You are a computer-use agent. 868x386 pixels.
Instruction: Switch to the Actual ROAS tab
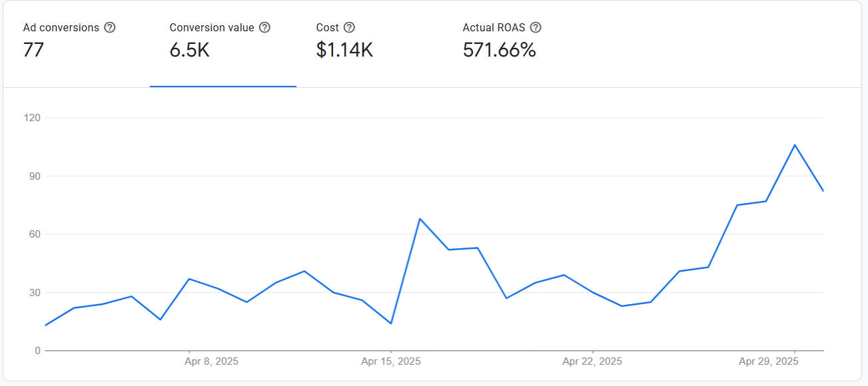(x=494, y=28)
